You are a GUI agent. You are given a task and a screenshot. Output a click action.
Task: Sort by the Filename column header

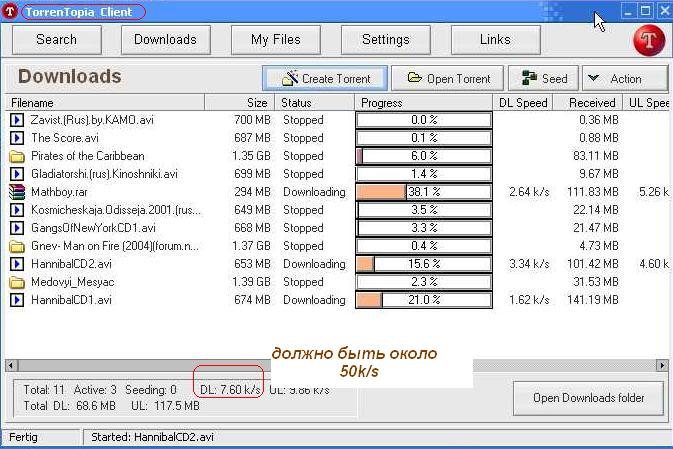[105, 103]
